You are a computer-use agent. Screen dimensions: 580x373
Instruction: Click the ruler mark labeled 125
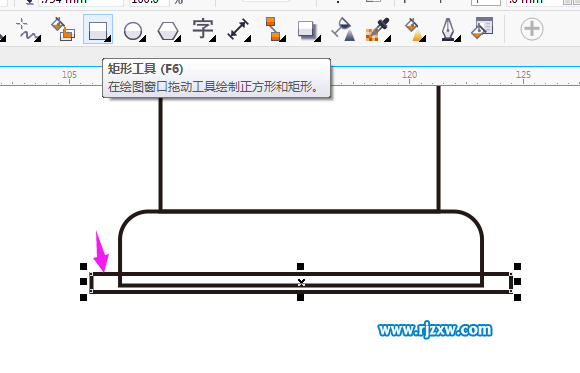click(523, 75)
